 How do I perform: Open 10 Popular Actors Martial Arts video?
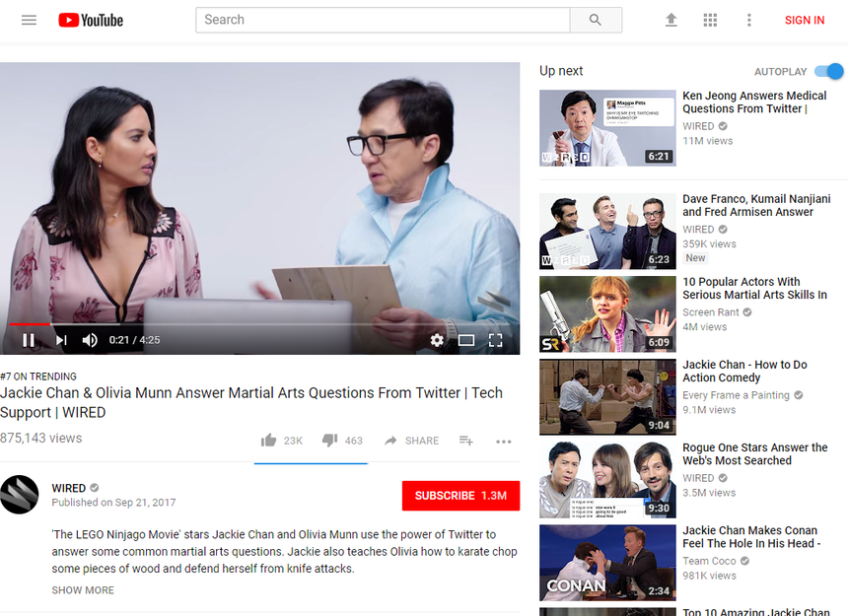(x=754, y=288)
